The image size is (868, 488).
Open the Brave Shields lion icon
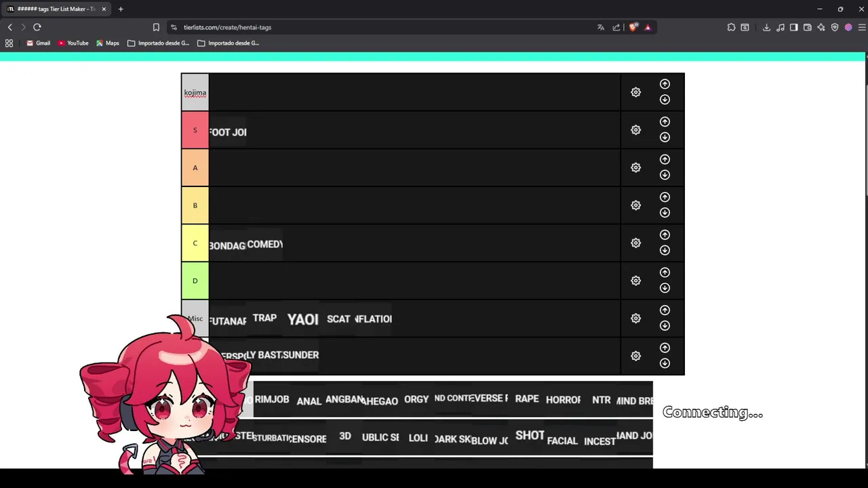pos(633,27)
